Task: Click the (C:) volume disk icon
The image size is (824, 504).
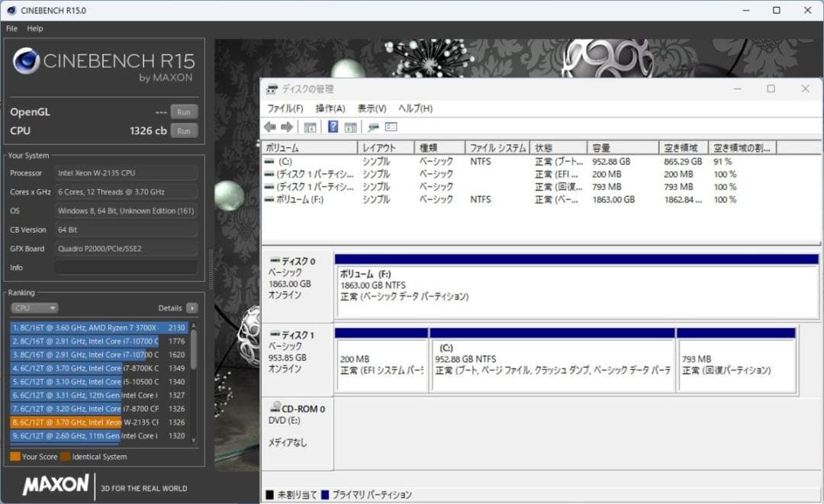Action: (x=269, y=162)
